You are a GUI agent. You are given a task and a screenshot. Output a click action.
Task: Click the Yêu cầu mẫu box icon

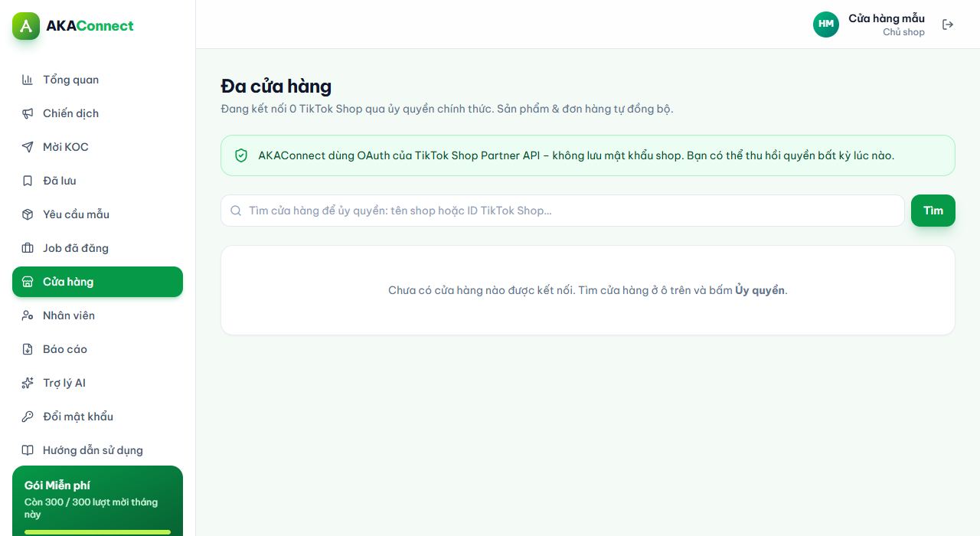(28, 214)
